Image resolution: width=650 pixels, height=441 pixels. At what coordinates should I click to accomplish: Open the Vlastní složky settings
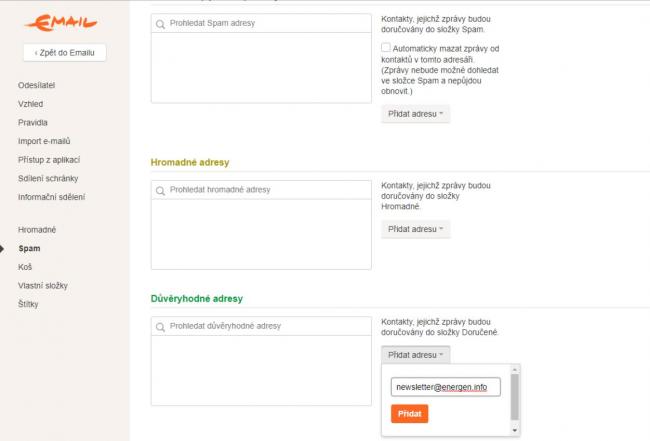43,286
